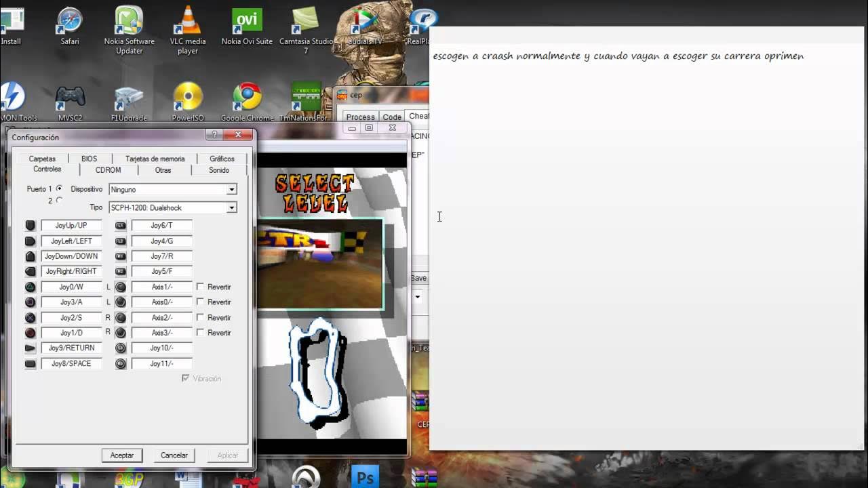Click the Cross button icon beside Joy2/S
868x488 pixels.
point(30,318)
